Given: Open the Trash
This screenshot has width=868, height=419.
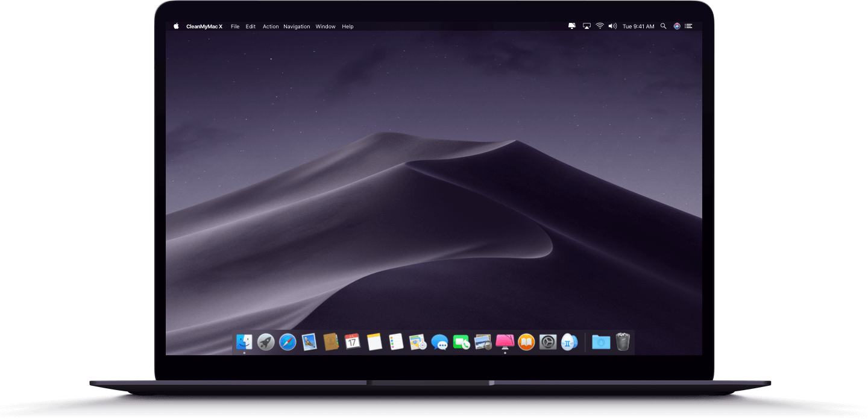Looking at the screenshot, I should 621,342.
